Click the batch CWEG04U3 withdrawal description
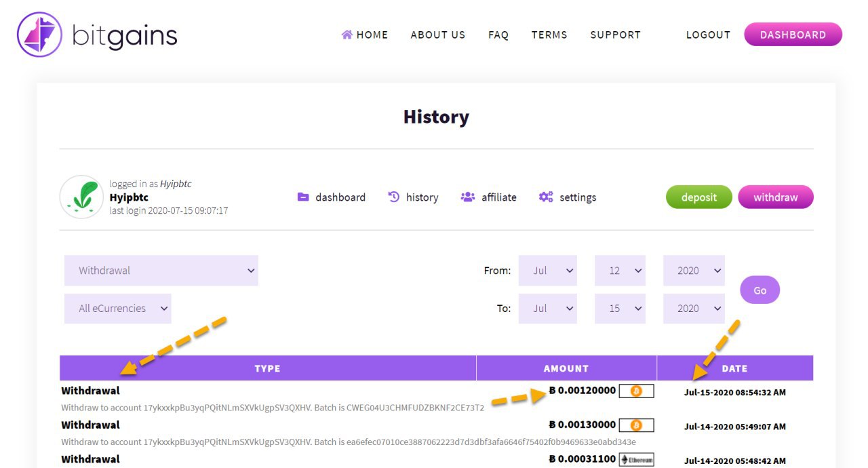Viewport: 868px width, 468px height. click(273, 408)
